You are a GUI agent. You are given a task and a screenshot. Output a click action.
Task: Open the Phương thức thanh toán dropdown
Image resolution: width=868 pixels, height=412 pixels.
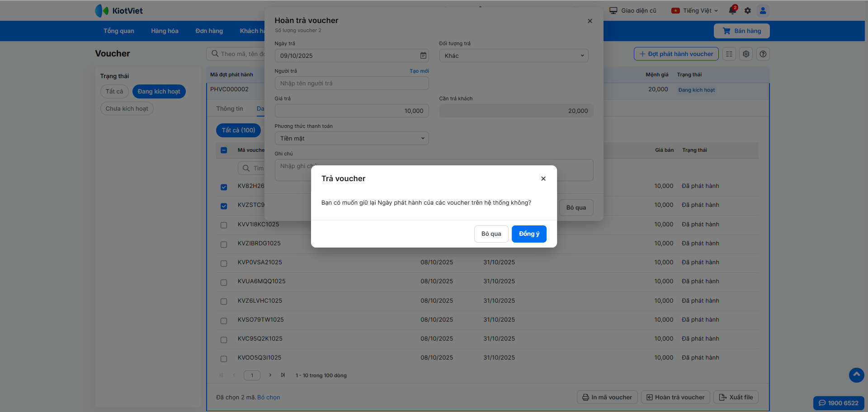tap(352, 138)
